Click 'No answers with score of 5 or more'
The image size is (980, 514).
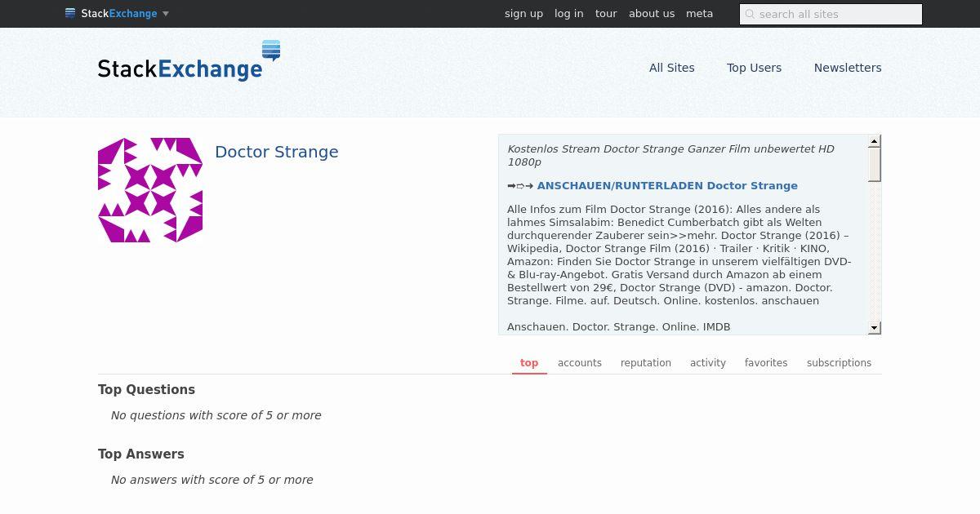pyautogui.click(x=212, y=480)
